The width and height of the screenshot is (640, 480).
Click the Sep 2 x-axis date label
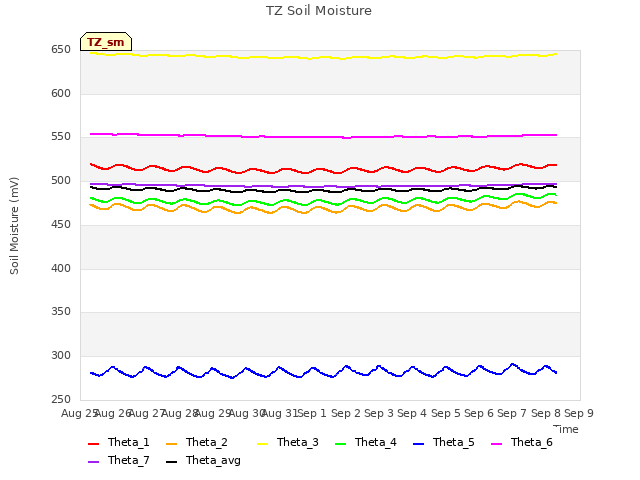click(x=346, y=413)
